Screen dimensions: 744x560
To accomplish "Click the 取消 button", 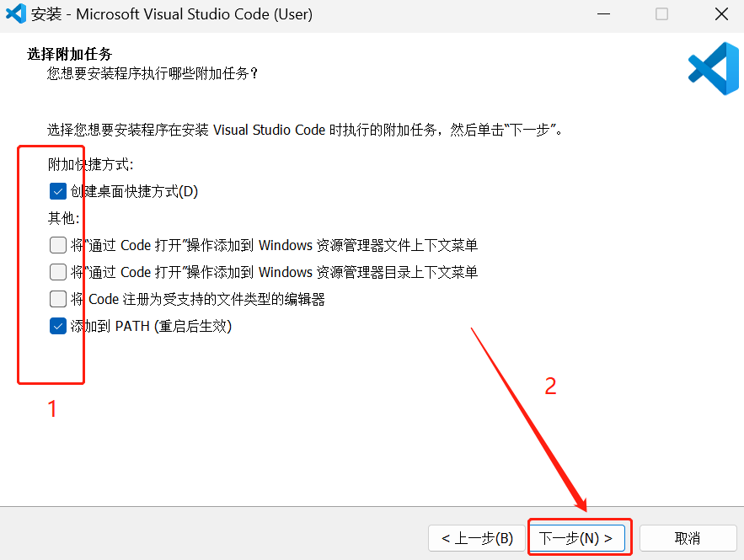I will tap(688, 537).
